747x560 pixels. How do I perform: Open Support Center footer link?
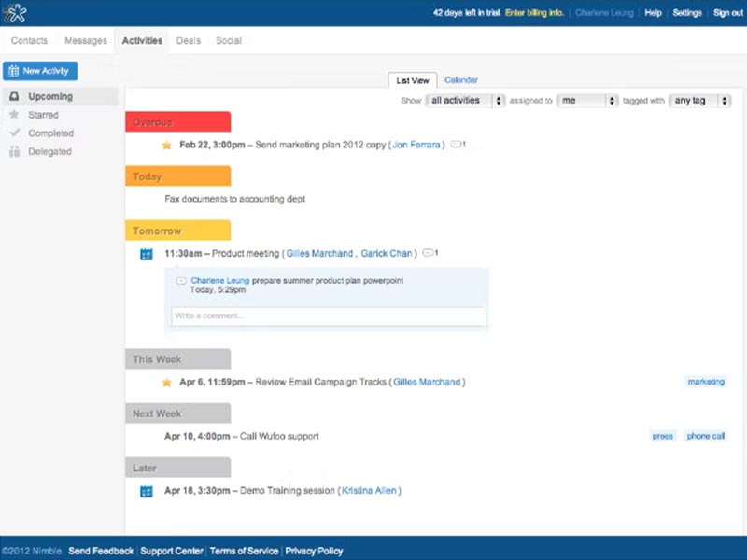pos(172,551)
